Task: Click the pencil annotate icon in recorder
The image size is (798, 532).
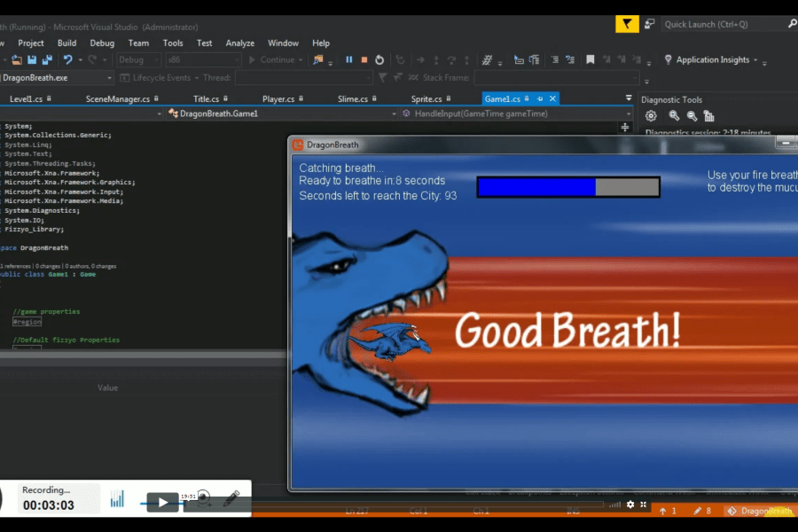Action: 231,499
